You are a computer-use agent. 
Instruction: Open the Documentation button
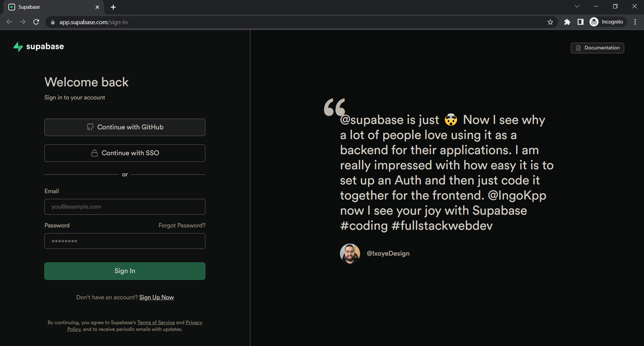[597, 48]
